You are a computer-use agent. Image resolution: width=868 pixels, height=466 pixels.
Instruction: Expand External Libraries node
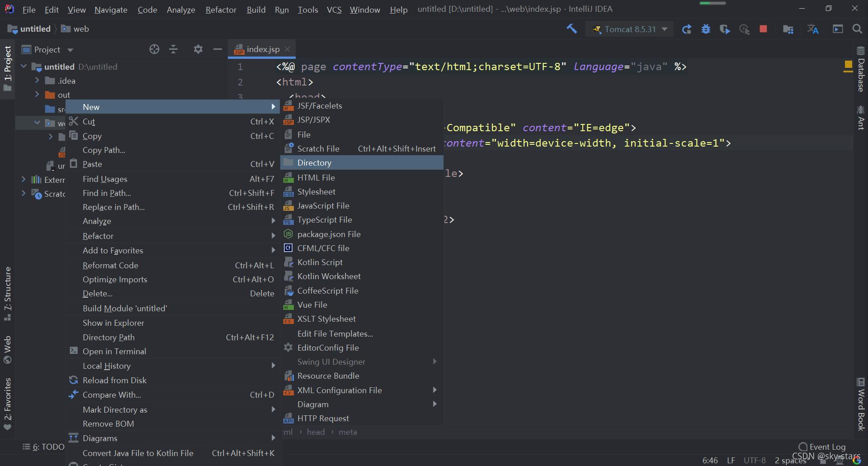pos(24,180)
